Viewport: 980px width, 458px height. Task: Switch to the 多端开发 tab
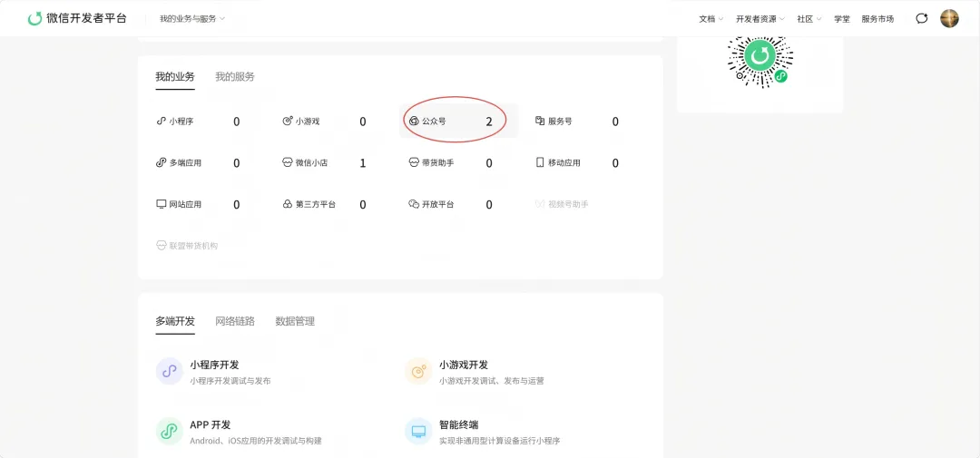click(175, 321)
